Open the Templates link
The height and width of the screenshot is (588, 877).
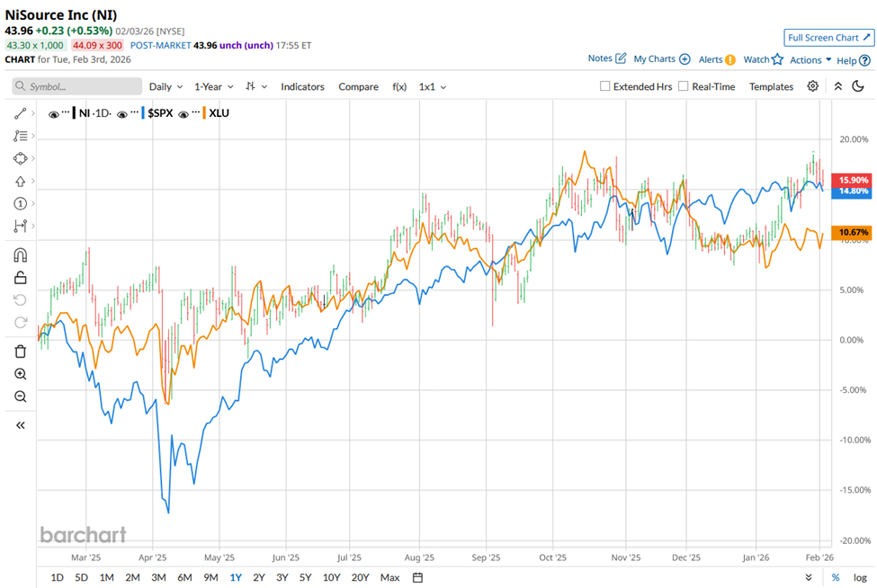point(771,86)
